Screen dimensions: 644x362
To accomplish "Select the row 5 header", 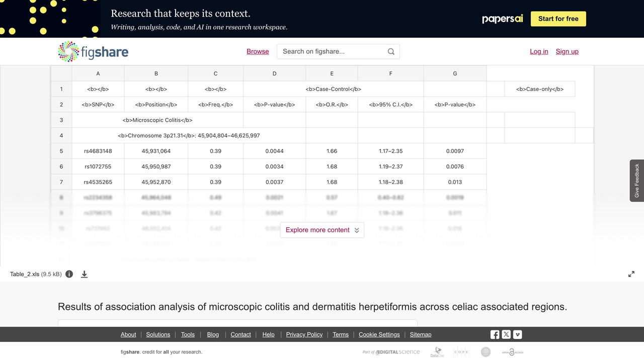I will pyautogui.click(x=61, y=151).
